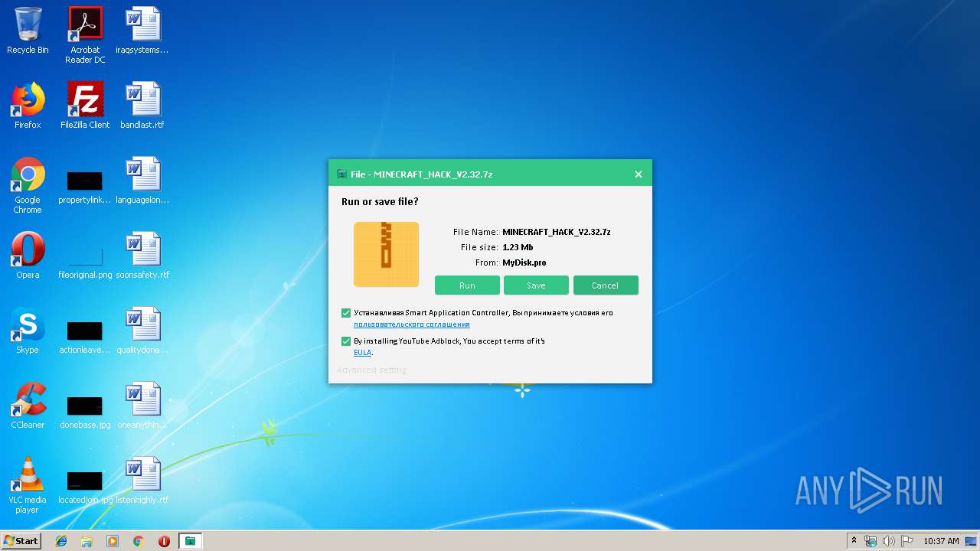Select the listenhighly.rtf file icon
This screenshot has width=980, height=551.
pos(142,481)
